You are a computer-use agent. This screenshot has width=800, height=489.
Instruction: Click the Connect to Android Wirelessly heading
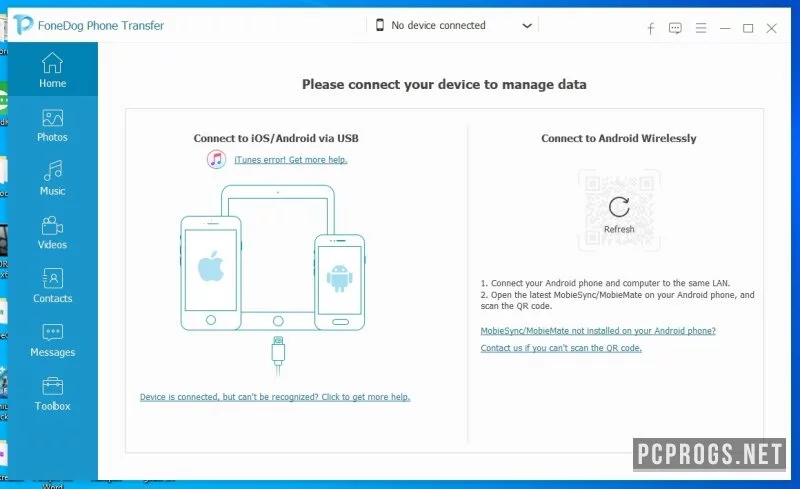[619, 138]
